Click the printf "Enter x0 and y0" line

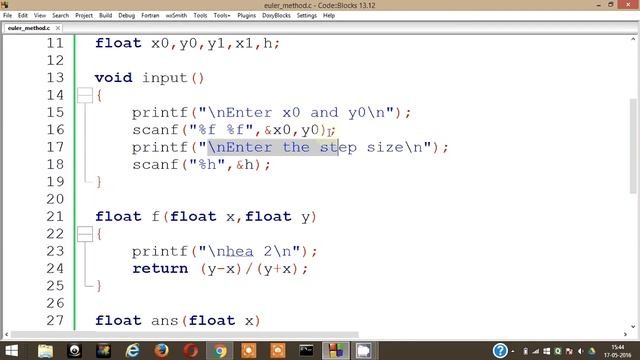click(x=271, y=113)
